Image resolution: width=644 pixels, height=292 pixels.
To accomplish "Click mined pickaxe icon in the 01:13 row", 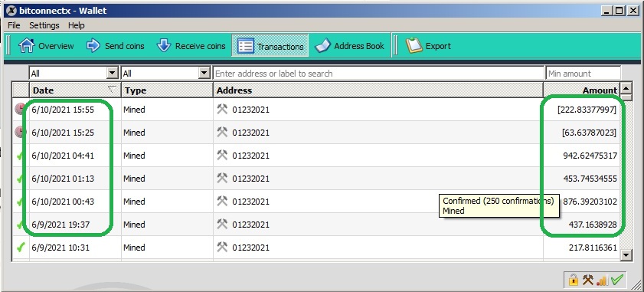I will coord(222,178).
